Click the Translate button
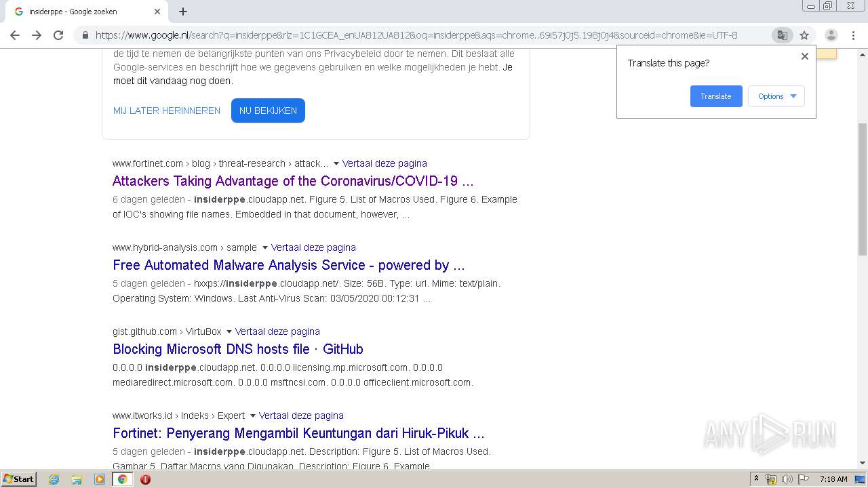 tap(716, 96)
